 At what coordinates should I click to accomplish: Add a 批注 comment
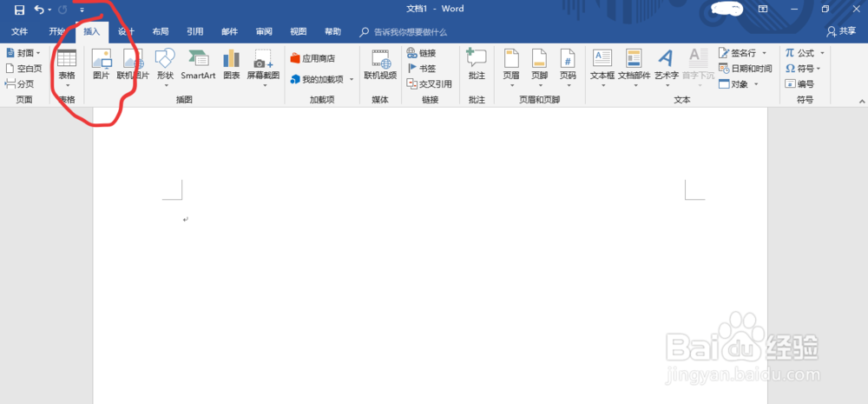(x=477, y=65)
